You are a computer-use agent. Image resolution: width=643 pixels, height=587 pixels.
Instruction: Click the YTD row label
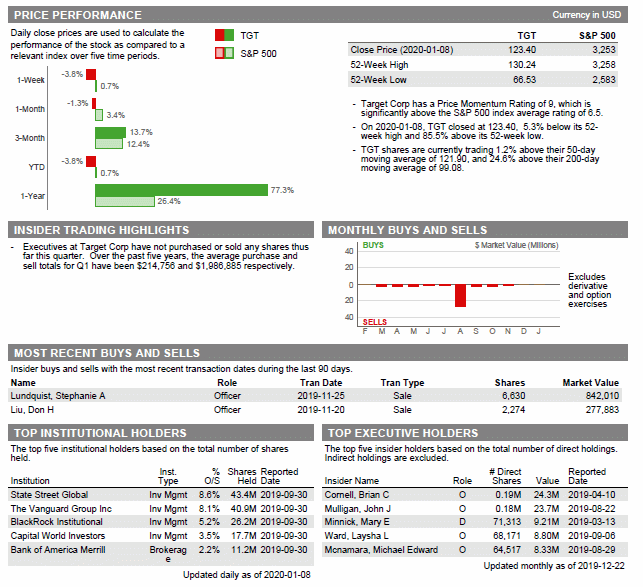(x=36, y=167)
